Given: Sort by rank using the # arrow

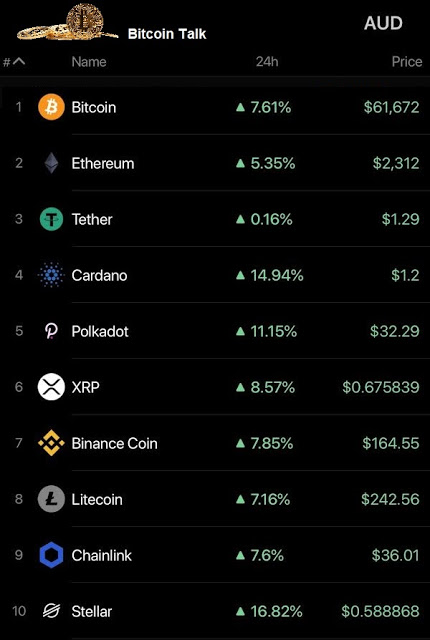Looking at the screenshot, I should (x=14, y=62).
